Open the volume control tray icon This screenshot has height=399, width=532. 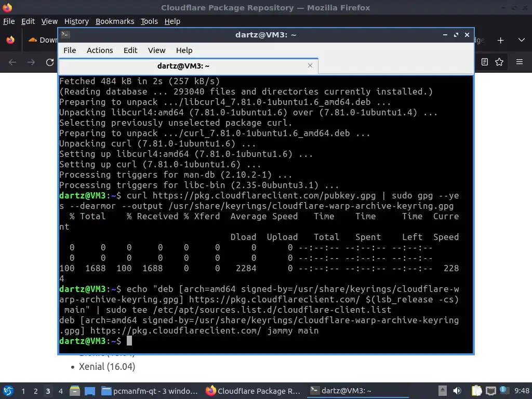457,391
